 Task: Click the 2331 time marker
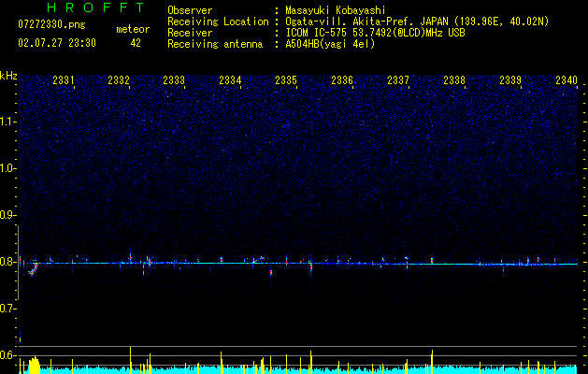click(x=63, y=79)
